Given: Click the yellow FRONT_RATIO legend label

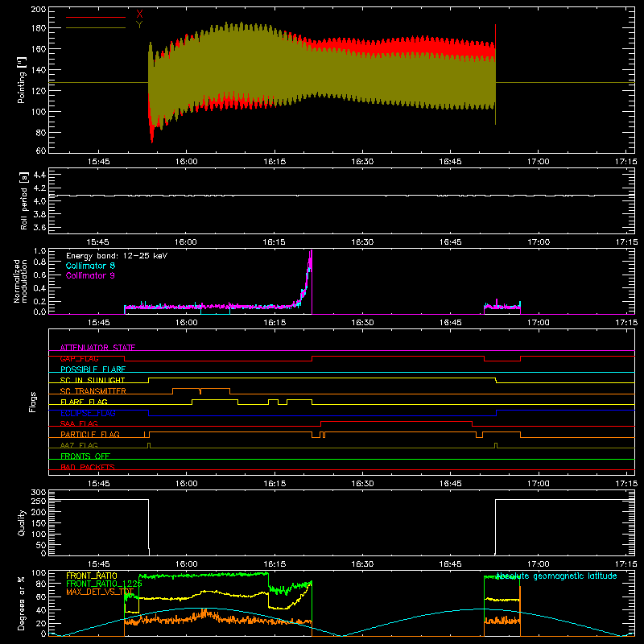Looking at the screenshot, I should click(x=92, y=576).
